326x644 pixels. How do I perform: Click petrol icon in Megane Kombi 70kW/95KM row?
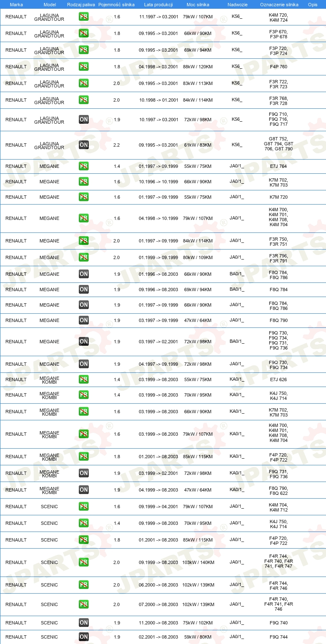click(83, 395)
